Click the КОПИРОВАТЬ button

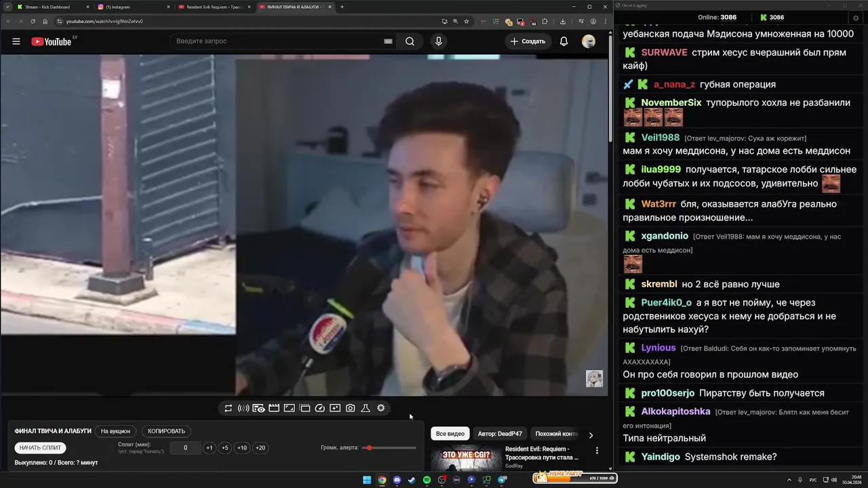tap(166, 431)
